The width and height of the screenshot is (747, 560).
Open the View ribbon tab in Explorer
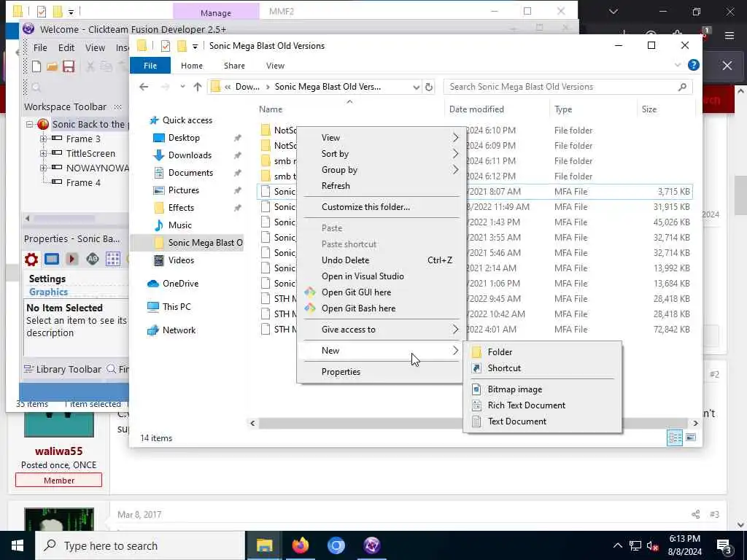[x=275, y=66]
